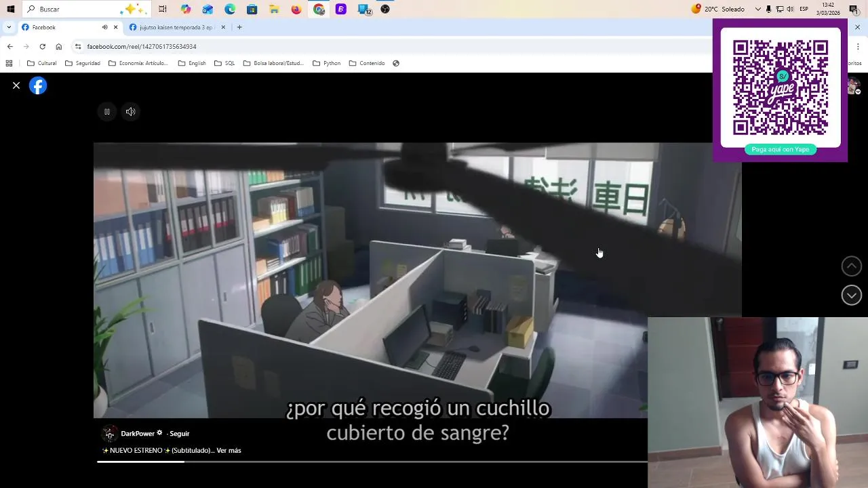Open the apps grid in the bookmarks bar
The image size is (868, 488).
9,63
